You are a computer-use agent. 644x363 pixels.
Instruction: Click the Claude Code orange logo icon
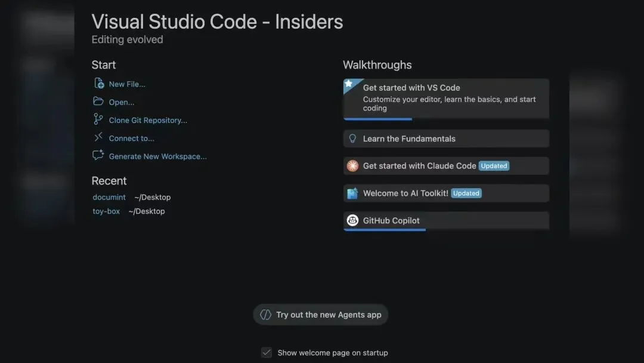click(x=352, y=165)
